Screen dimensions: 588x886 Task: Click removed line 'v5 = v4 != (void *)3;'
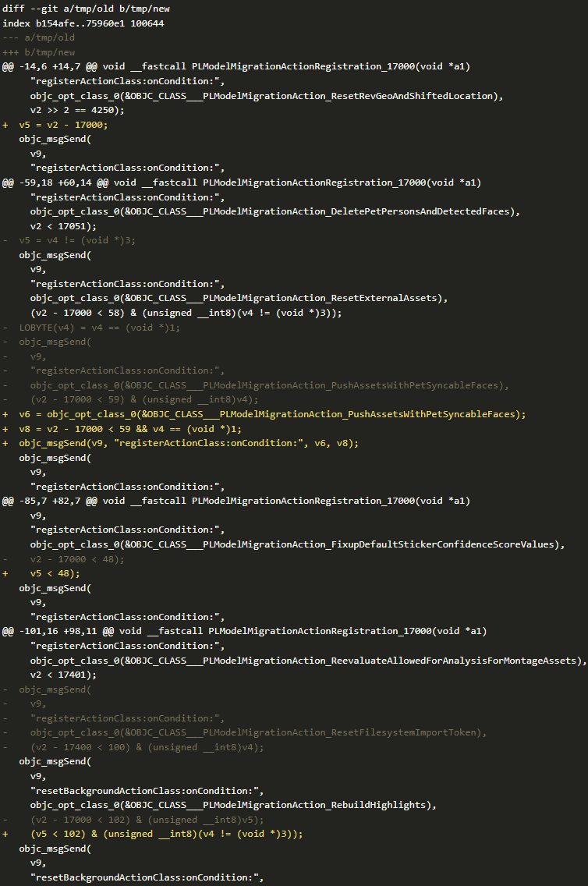[x=69, y=240]
